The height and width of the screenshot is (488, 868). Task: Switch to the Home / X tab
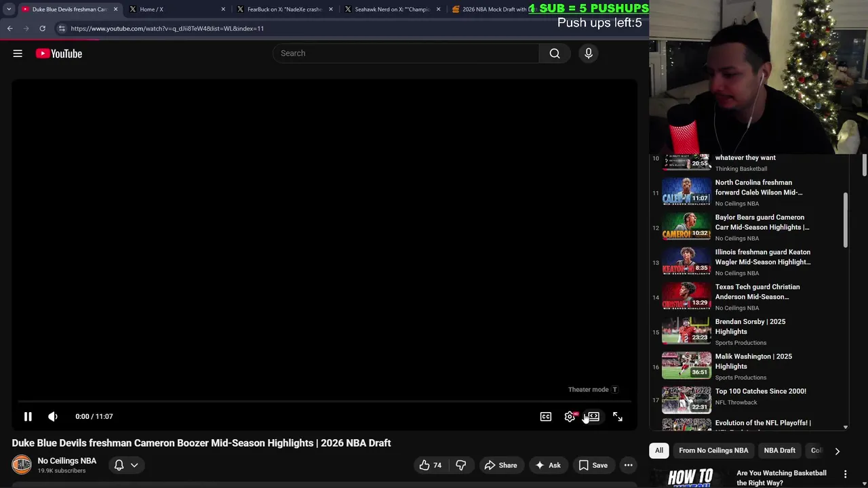[176, 9]
